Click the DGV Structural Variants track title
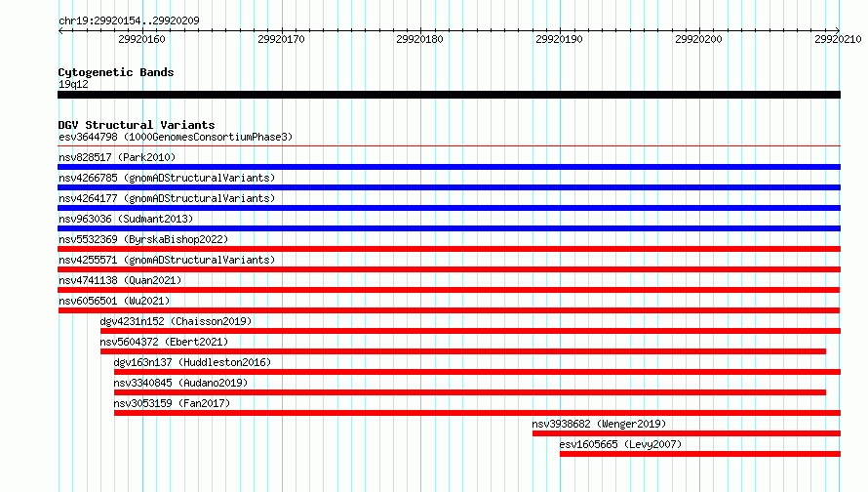Image resolution: width=868 pixels, height=492 pixels. (x=137, y=125)
